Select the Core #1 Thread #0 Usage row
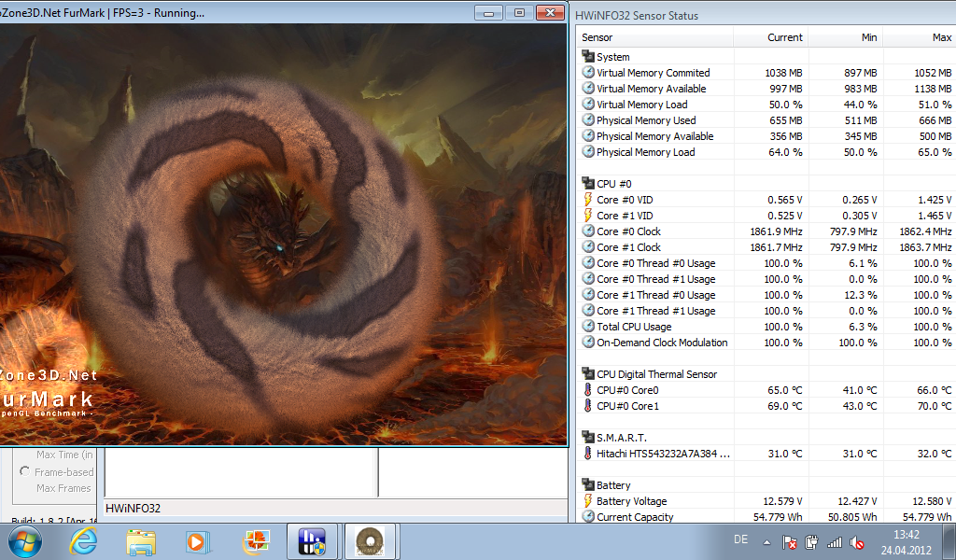The image size is (956, 560). [x=766, y=294]
